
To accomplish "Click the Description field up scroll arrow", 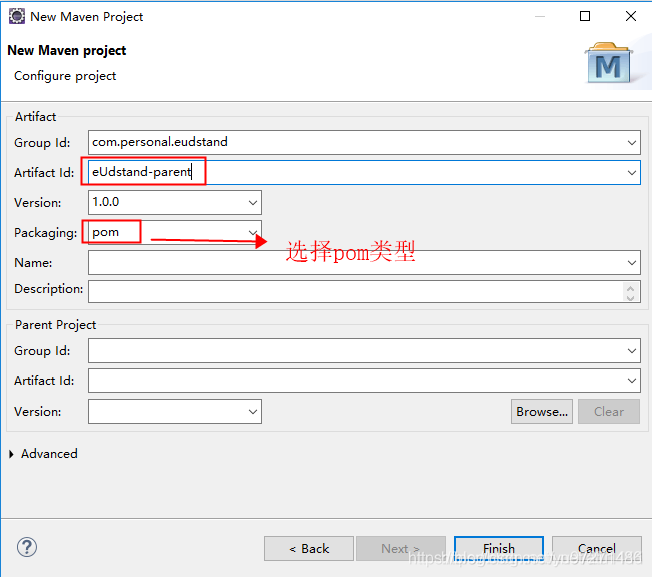I will pos(631,288).
